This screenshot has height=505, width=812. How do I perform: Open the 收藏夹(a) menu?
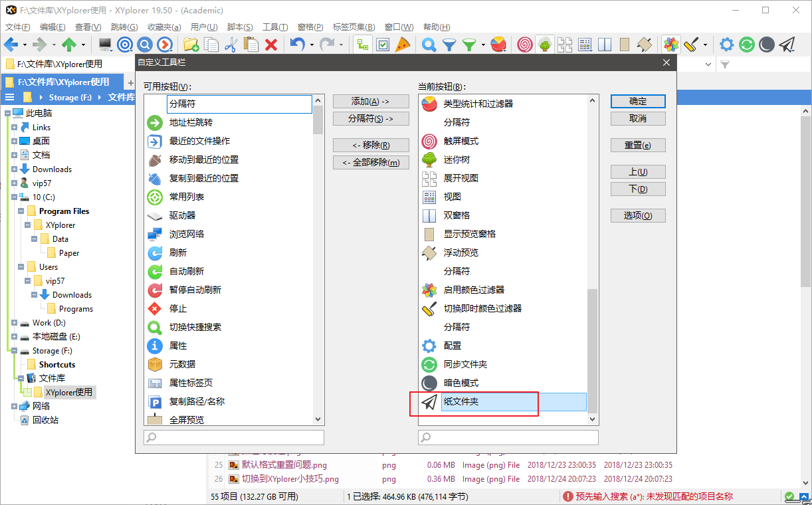coord(164,27)
